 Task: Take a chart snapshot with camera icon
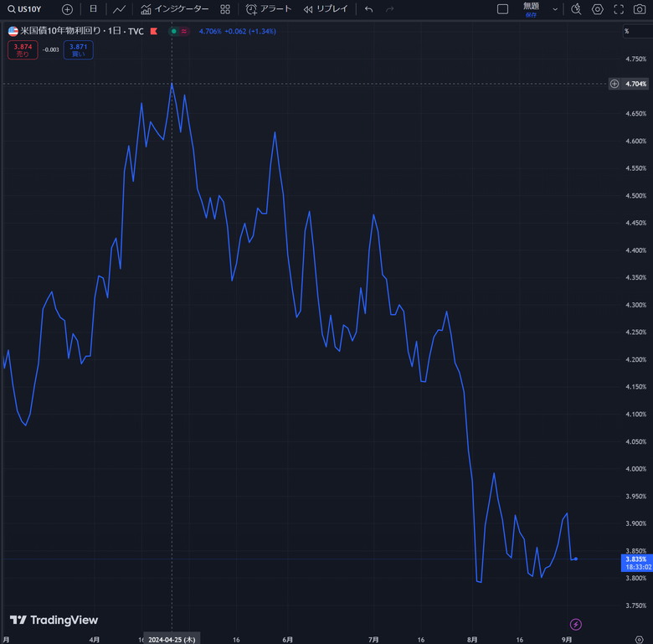(640, 9)
